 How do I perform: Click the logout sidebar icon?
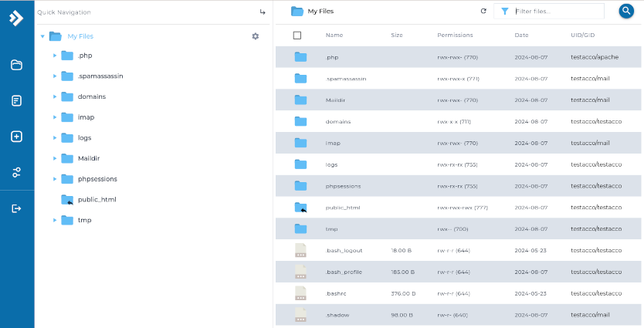tap(16, 208)
